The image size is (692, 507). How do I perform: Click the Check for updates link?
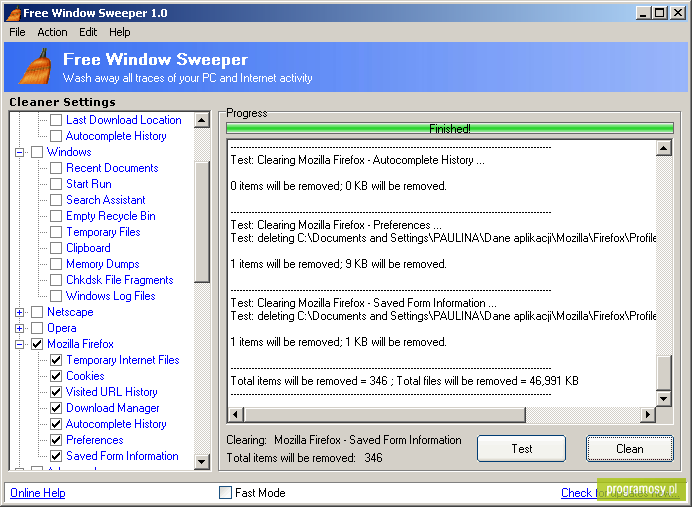tap(620, 492)
